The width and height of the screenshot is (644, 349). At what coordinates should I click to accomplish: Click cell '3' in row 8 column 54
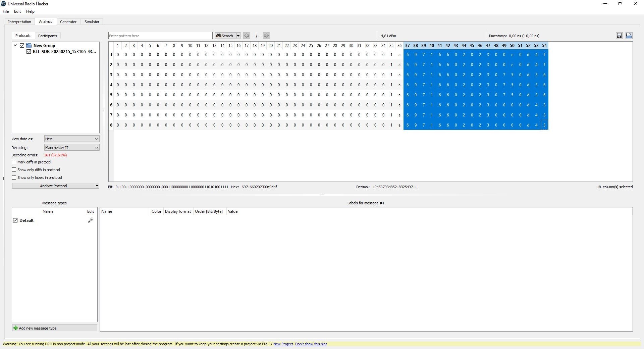point(544,125)
